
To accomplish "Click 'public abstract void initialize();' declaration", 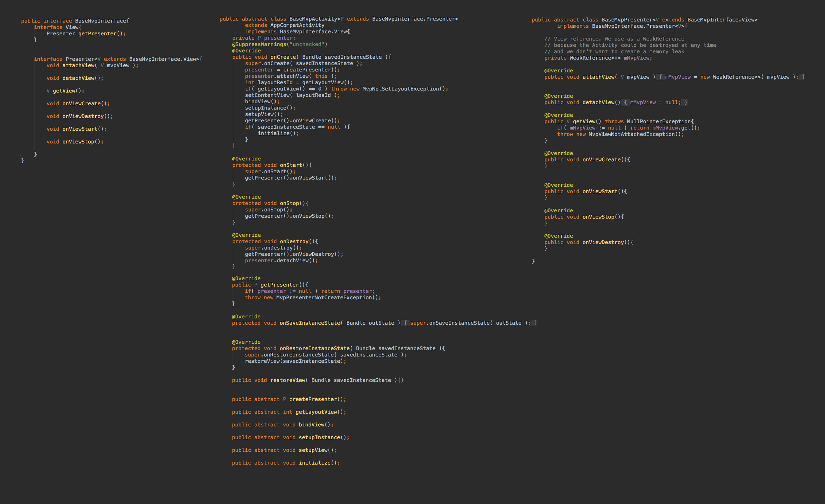I will (x=286, y=463).
